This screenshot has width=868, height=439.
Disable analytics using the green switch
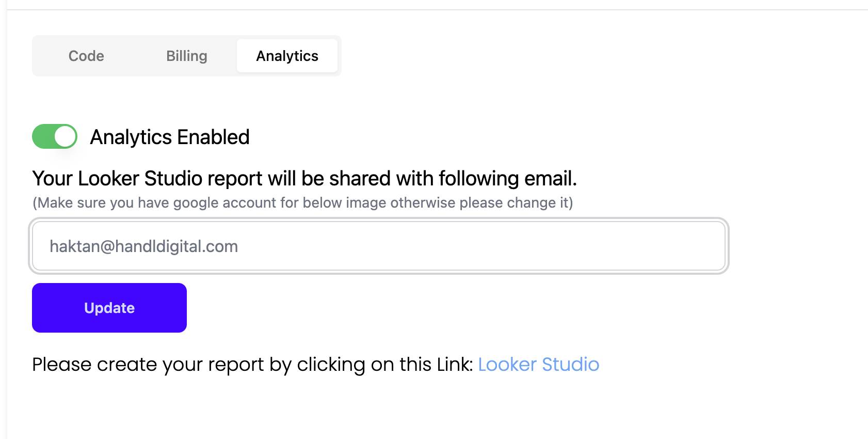(x=55, y=136)
